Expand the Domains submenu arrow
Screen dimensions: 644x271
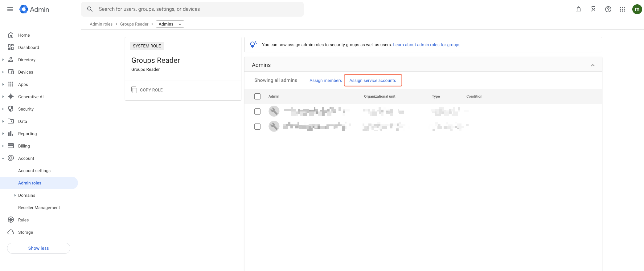15,195
